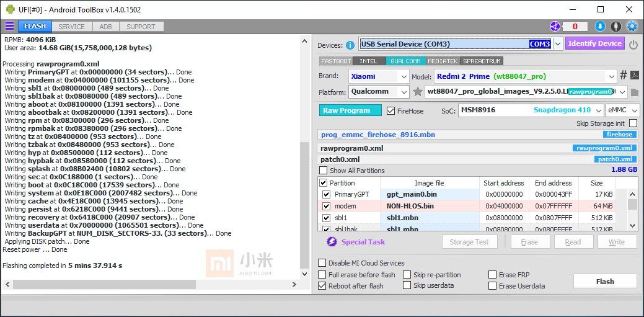Switch to the FLASH tab

click(x=35, y=26)
